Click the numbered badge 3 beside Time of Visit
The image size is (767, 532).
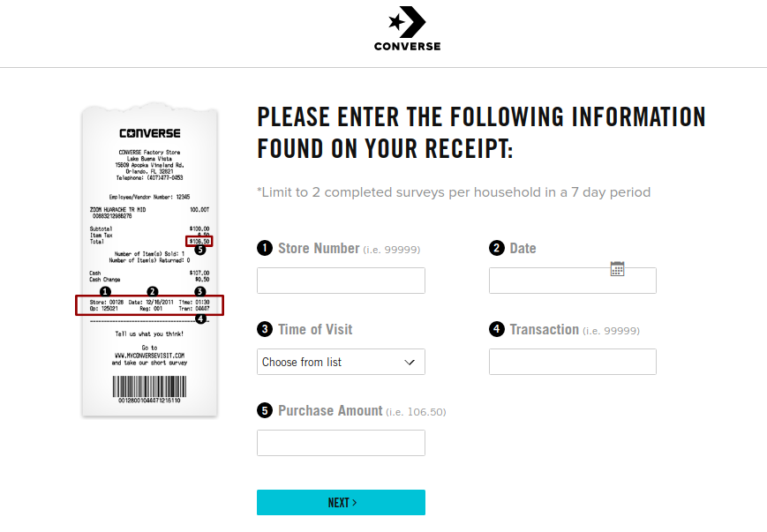pos(264,329)
